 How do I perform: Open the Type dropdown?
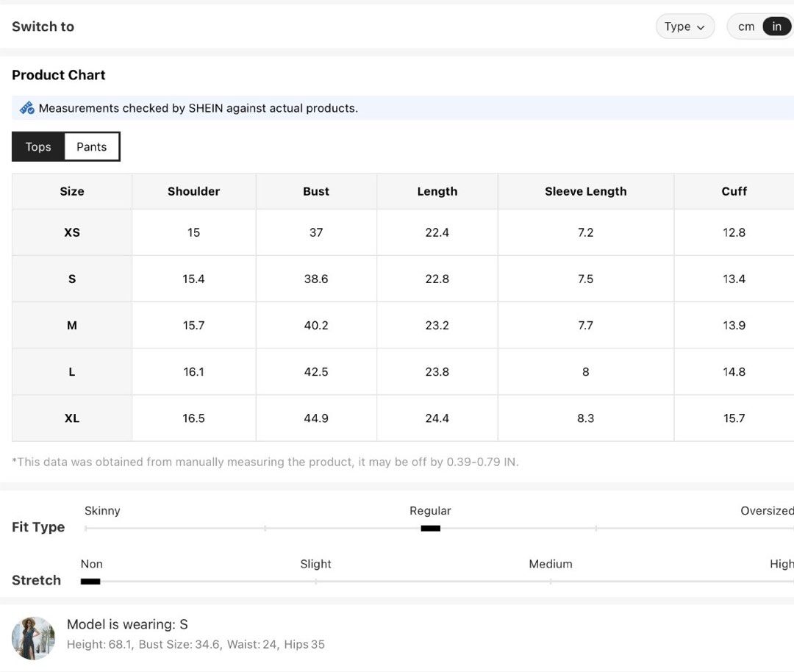pos(684,26)
